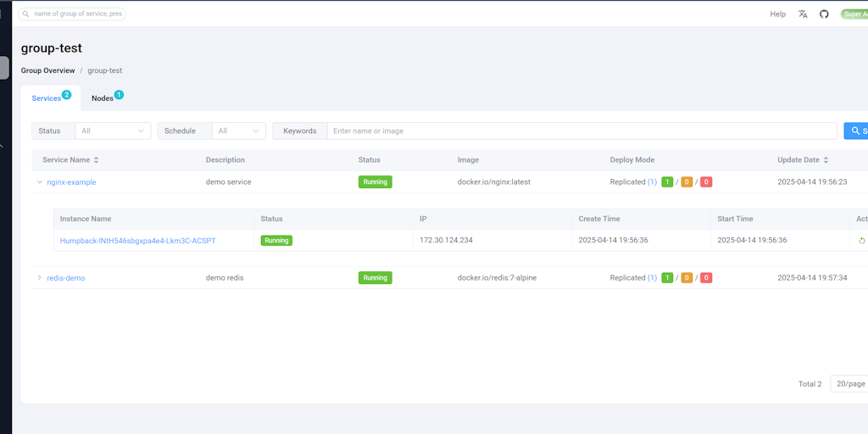Open the GitHub icon link
The image size is (868, 434).
[x=824, y=14]
